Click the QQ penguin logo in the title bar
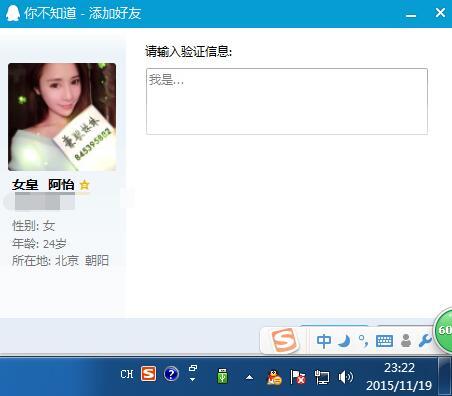The image size is (452, 396). coord(13,13)
